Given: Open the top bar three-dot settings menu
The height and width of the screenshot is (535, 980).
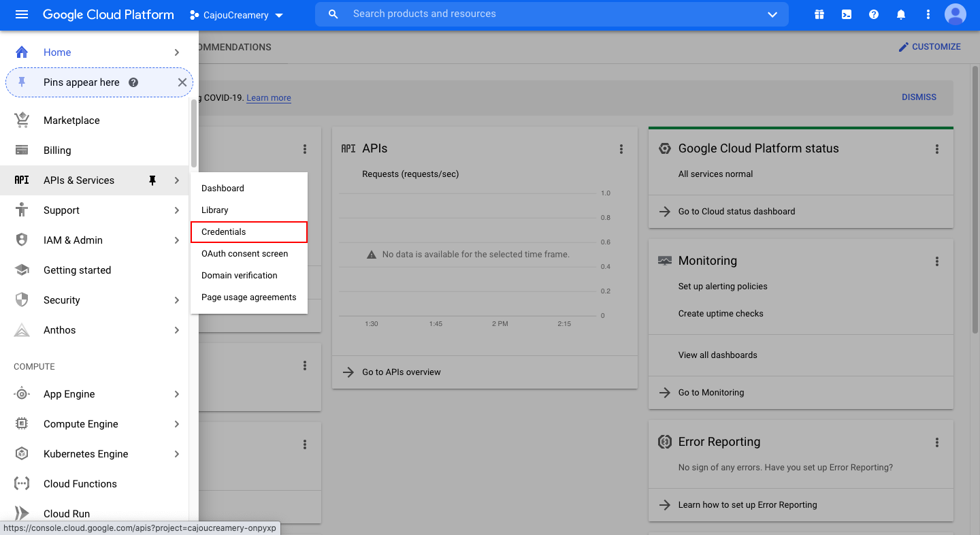Looking at the screenshot, I should [928, 14].
